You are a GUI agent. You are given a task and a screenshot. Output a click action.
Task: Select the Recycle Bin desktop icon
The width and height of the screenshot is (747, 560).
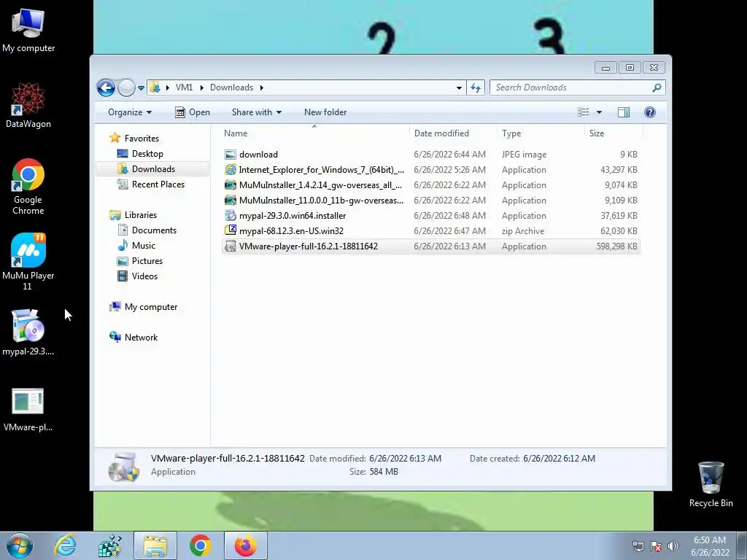(711, 484)
